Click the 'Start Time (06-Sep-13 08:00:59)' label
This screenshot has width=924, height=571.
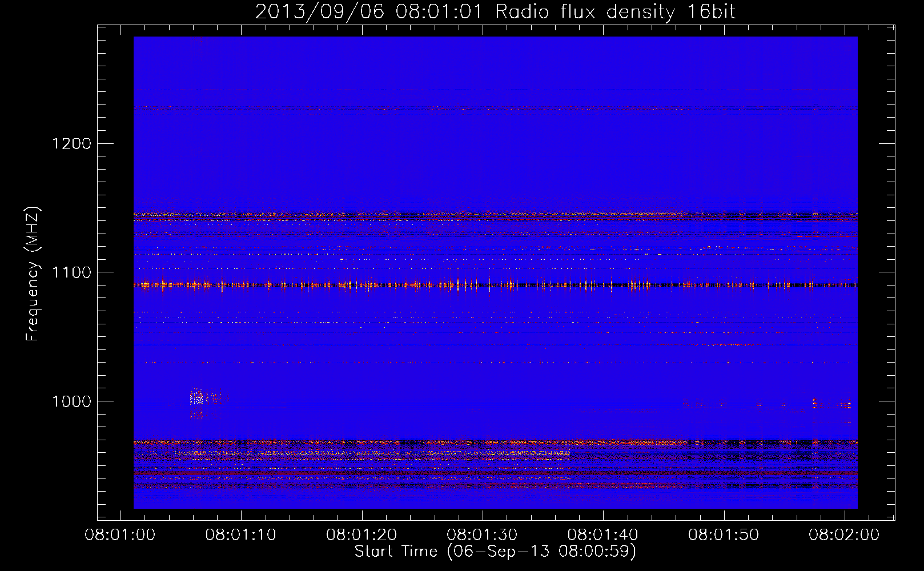pos(495,552)
